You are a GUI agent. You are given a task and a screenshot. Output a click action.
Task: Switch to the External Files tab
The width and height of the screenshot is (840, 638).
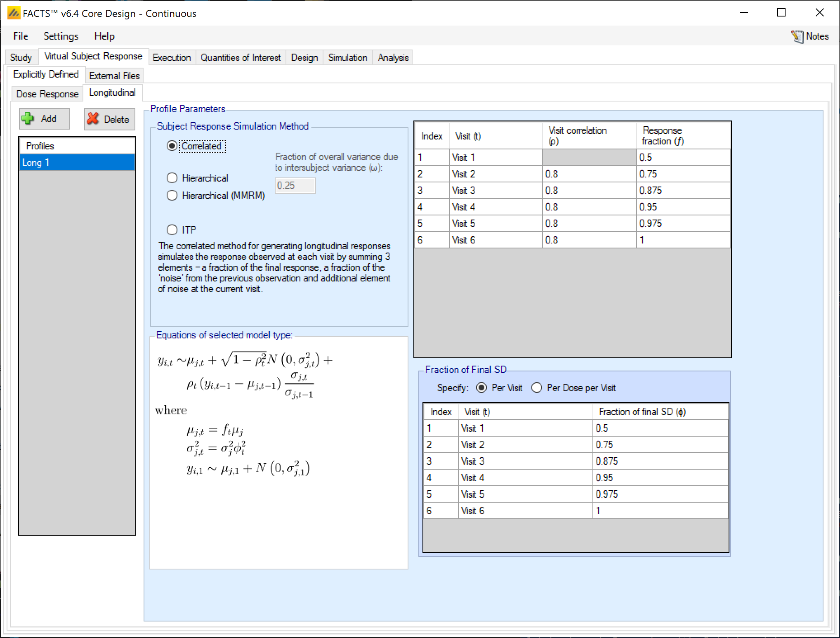point(114,76)
